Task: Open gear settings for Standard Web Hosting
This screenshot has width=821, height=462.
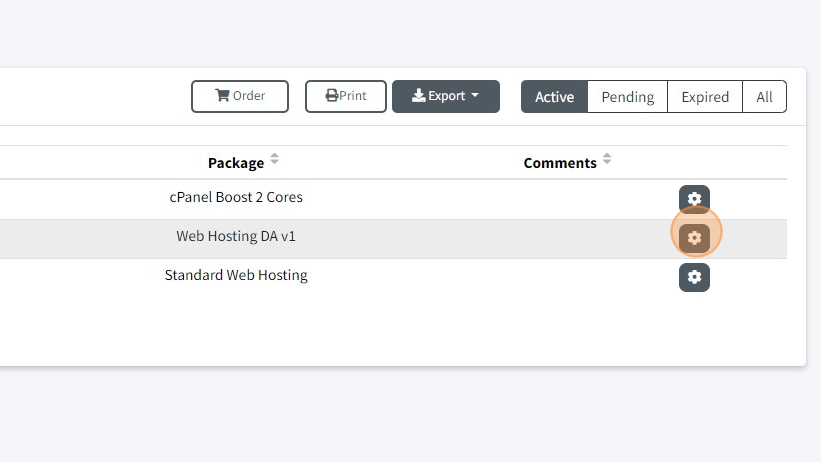Action: 694,277
